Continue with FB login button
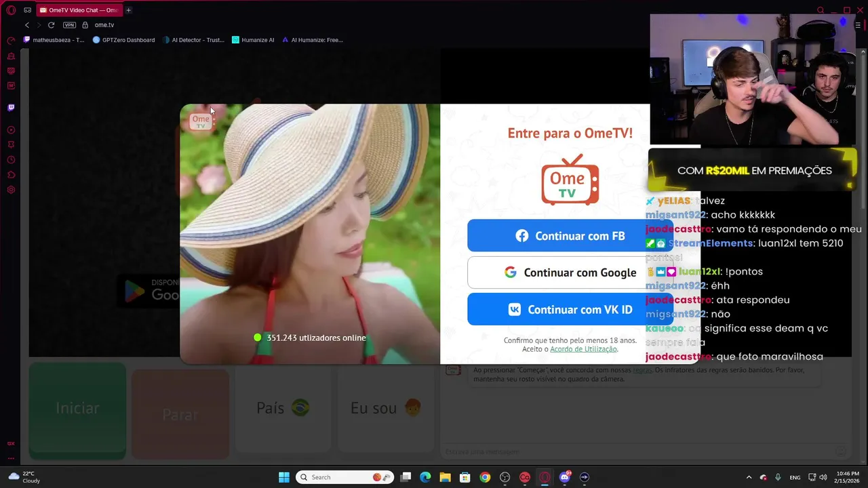This screenshot has width=868, height=488. click(x=570, y=236)
